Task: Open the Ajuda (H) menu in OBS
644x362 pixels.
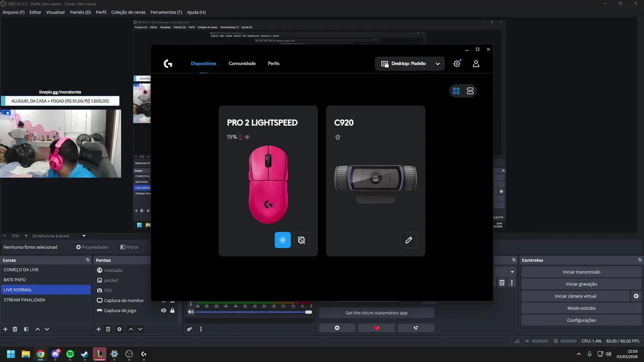Action: 196,12
